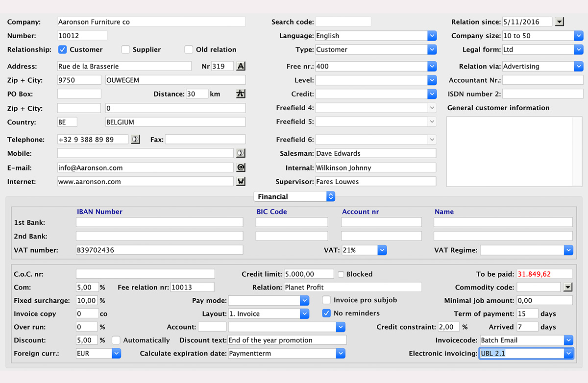Click the Search code field
The width and height of the screenshot is (588, 383).
tap(343, 22)
